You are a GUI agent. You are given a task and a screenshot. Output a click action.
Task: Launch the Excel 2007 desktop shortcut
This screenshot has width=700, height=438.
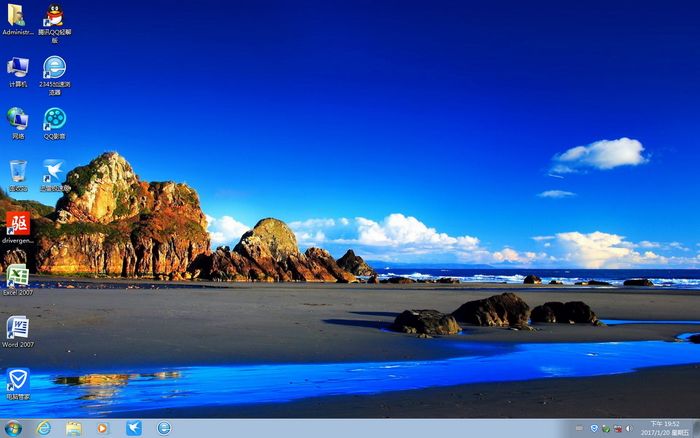17,275
